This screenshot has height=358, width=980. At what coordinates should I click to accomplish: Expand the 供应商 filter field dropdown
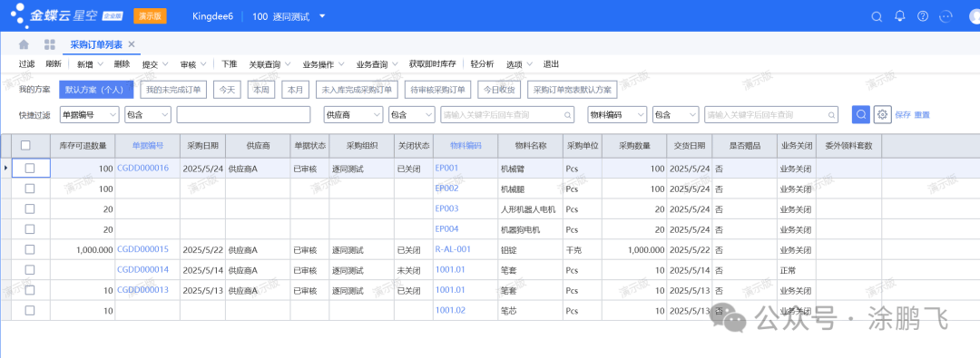coord(353,114)
